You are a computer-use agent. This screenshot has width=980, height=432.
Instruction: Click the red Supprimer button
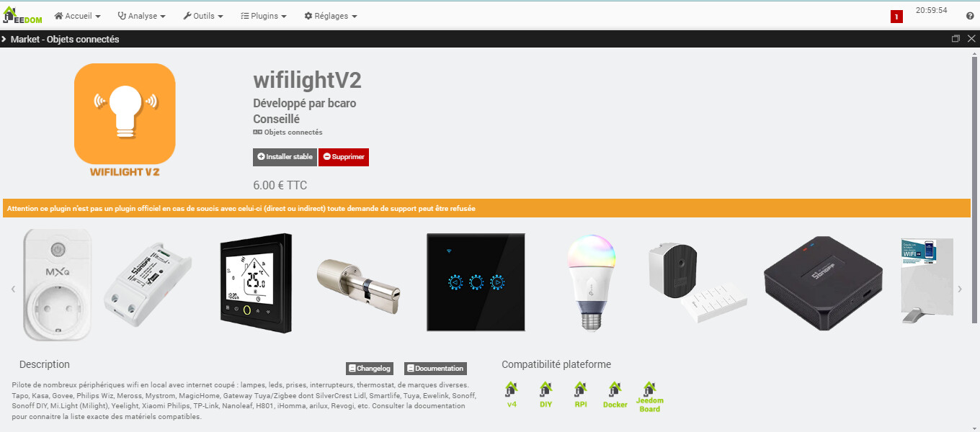pos(344,157)
